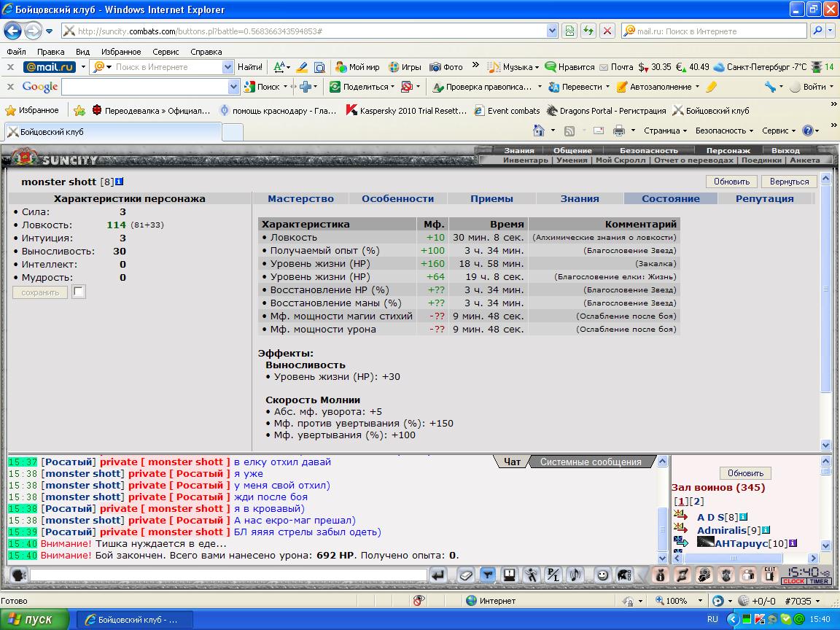The width and height of the screenshot is (840, 630).
Task: Click the Избранное star favorites button
Action: 31,110
